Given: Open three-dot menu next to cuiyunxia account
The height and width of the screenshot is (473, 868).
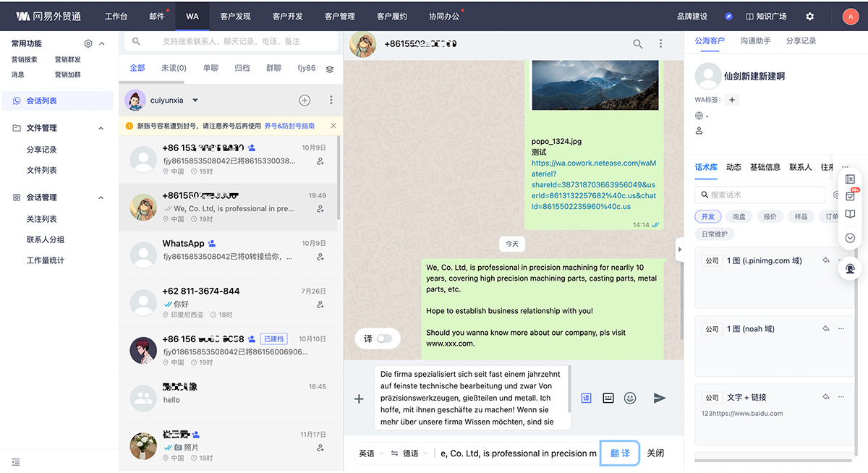Looking at the screenshot, I should [x=331, y=101].
